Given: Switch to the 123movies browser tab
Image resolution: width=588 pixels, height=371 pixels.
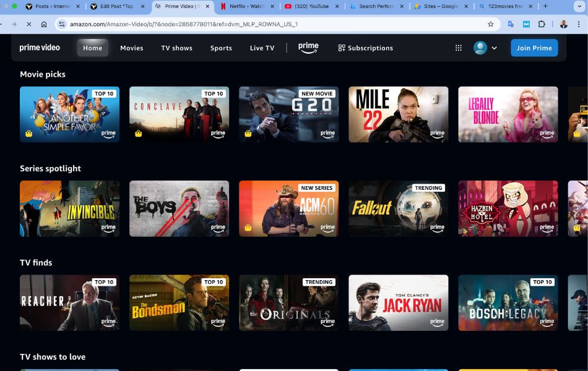Looking at the screenshot, I should 505,6.
